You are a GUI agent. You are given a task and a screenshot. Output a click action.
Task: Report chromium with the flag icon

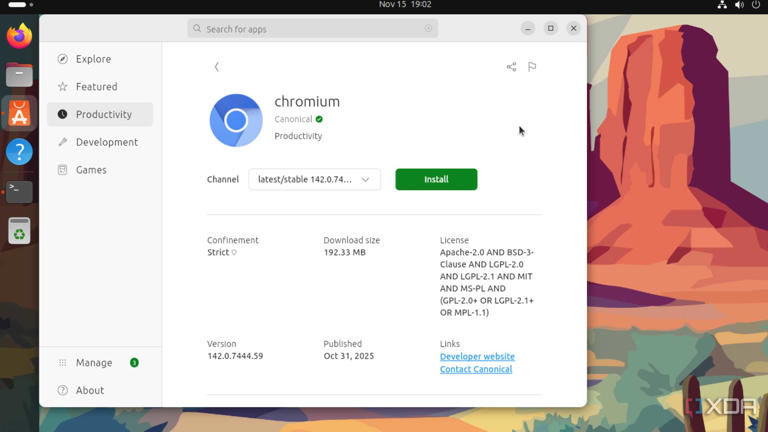pos(532,67)
